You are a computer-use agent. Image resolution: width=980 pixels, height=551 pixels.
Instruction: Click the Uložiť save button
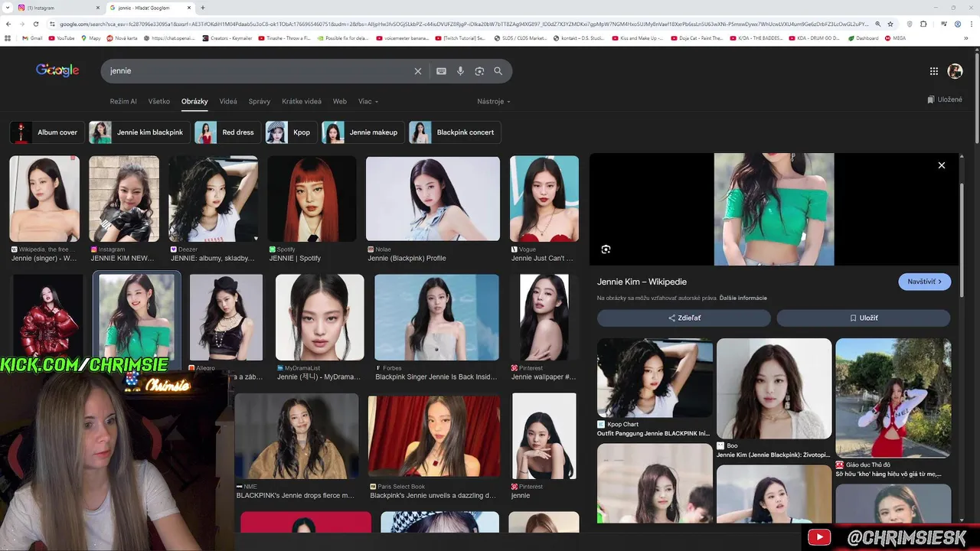[864, 318]
